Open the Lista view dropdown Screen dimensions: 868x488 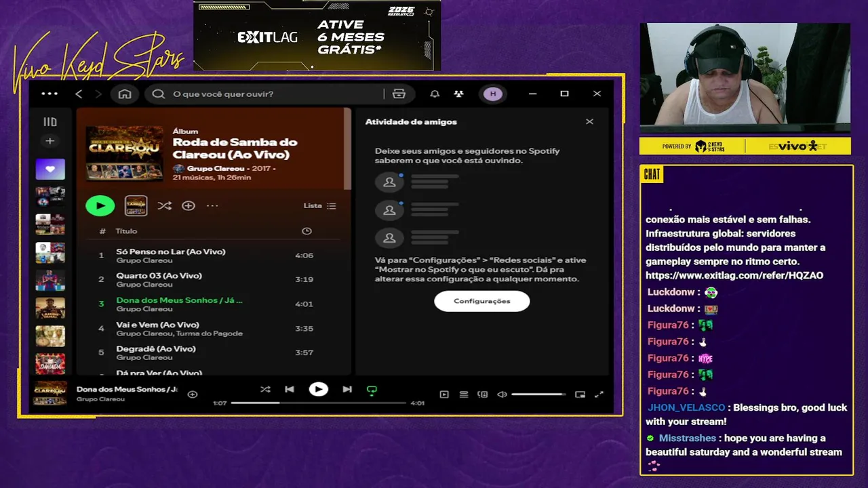(319, 205)
